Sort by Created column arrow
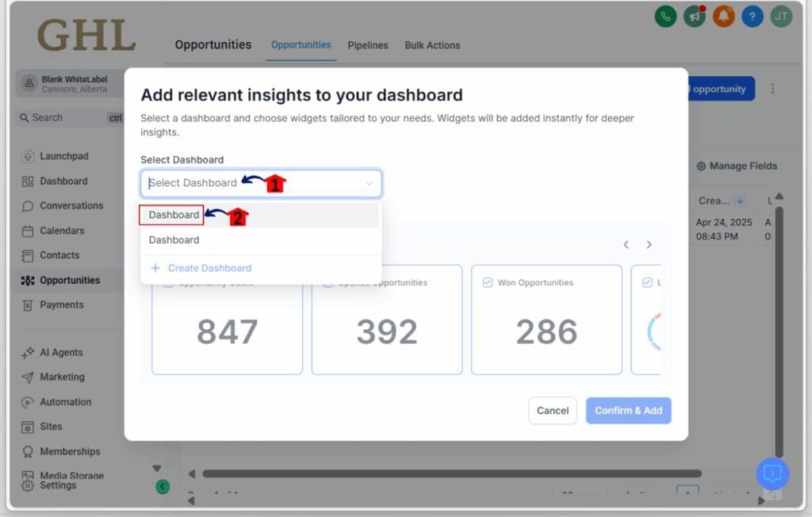 coord(740,201)
